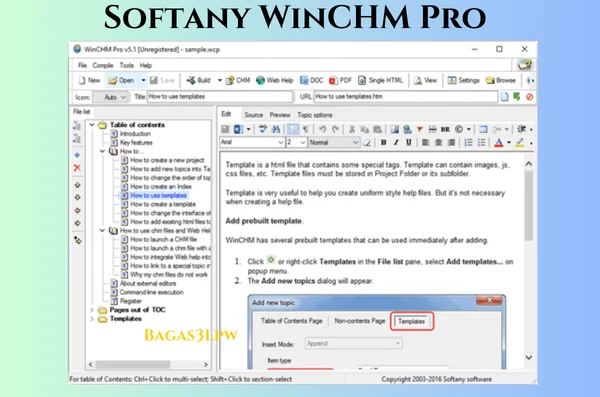Viewport: 600px width, 397px height.
Task: Center align text
Action: (439, 142)
